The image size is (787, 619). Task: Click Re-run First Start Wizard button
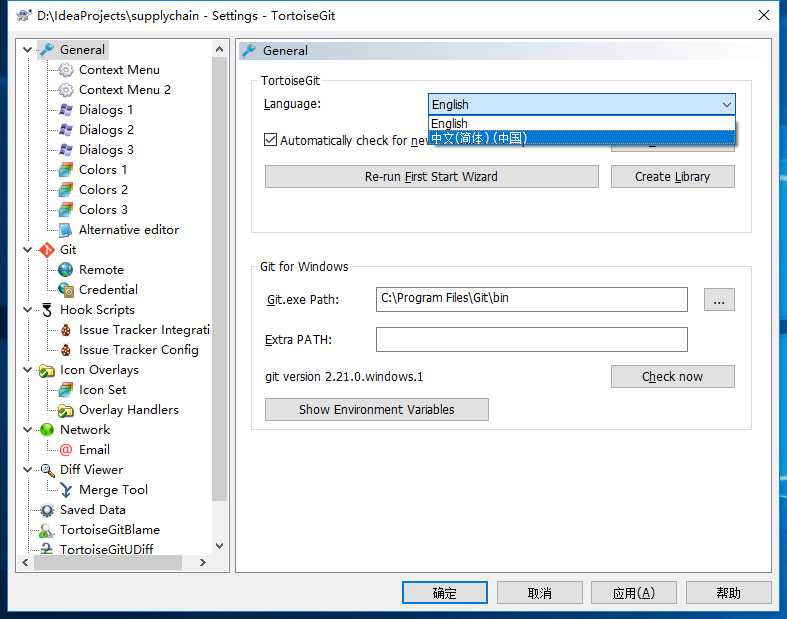coord(432,177)
